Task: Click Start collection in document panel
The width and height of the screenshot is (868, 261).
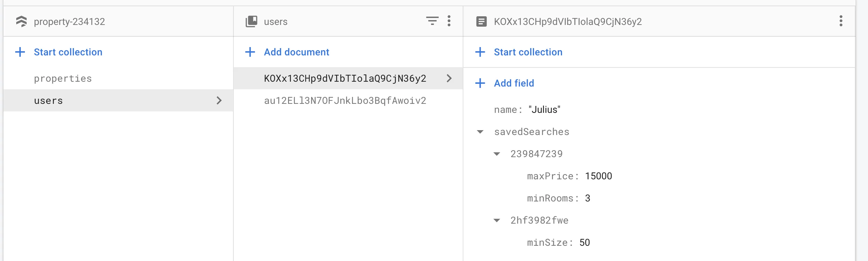Action: point(528,52)
